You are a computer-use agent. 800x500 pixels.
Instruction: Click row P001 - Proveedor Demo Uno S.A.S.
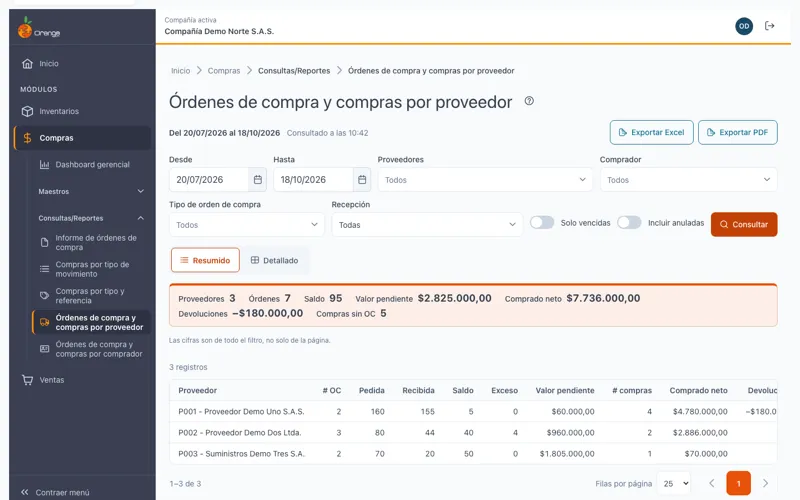tap(473, 411)
